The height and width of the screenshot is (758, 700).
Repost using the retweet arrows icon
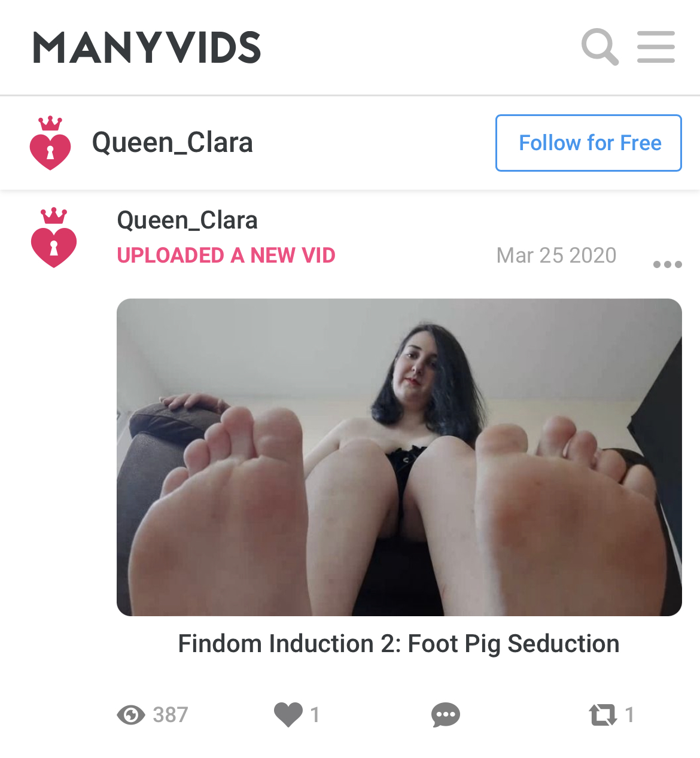point(603,715)
